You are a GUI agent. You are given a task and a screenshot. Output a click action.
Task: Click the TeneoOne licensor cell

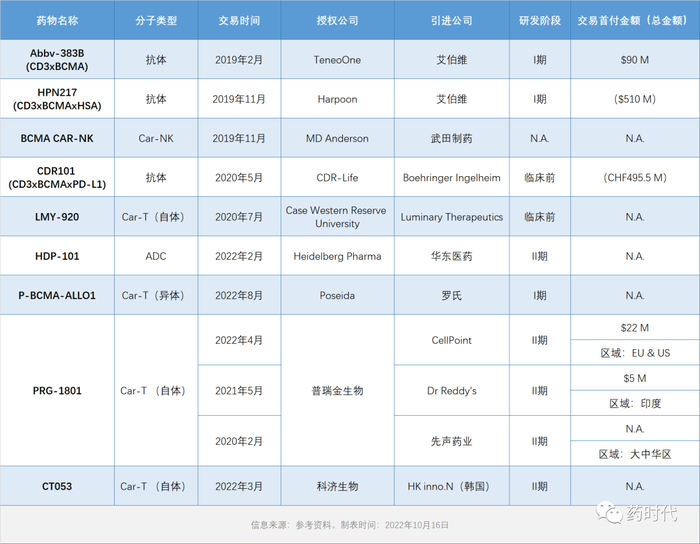[x=338, y=60]
